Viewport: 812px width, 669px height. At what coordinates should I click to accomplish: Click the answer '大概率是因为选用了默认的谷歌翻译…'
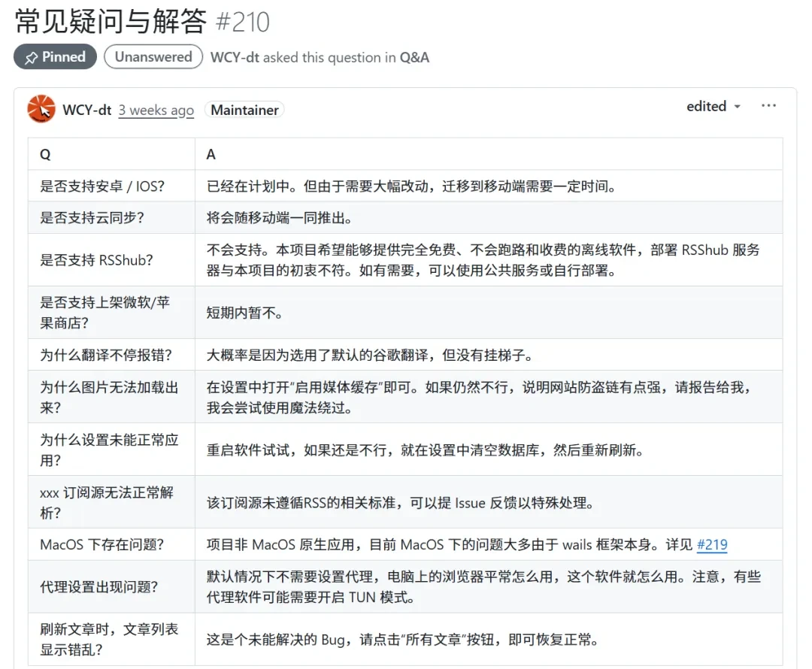pyautogui.click(x=370, y=356)
